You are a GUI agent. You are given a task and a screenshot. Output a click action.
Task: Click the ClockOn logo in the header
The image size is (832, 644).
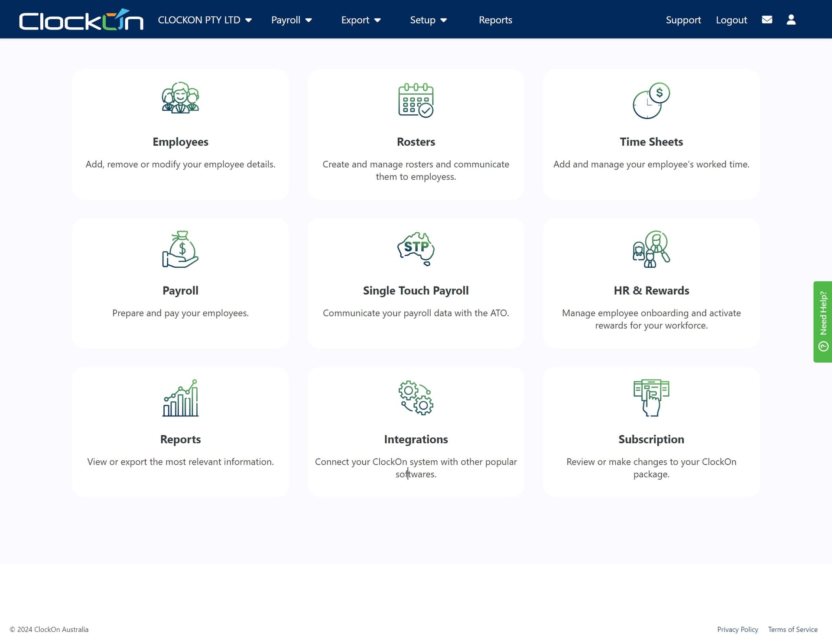[81, 20]
